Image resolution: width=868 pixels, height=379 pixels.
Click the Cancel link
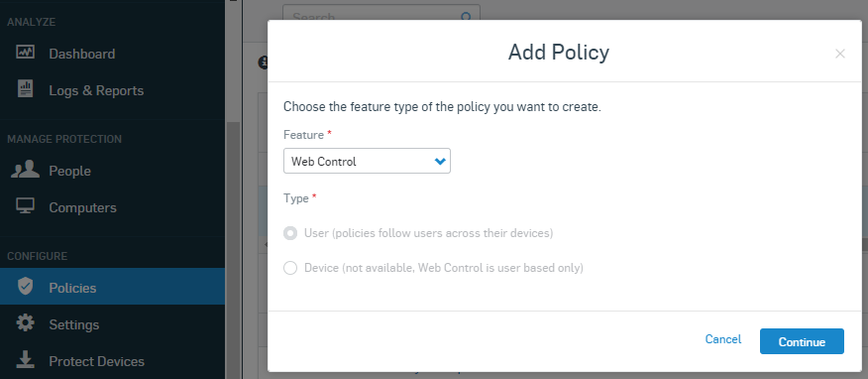tap(723, 339)
